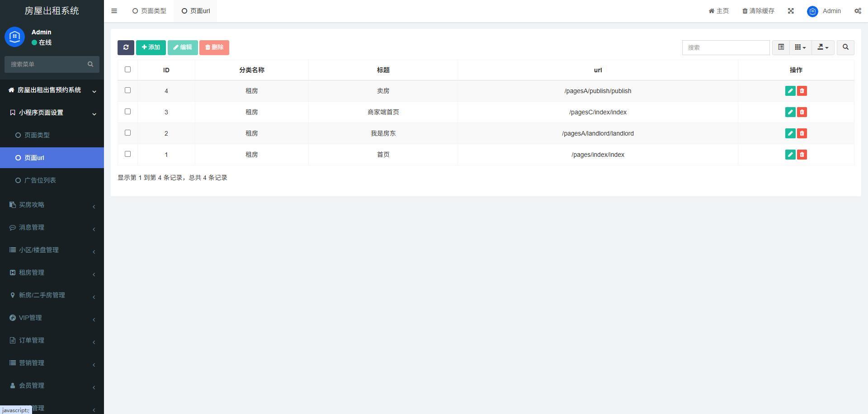
Task: Check the select-all checkbox in table header
Action: tap(127, 70)
